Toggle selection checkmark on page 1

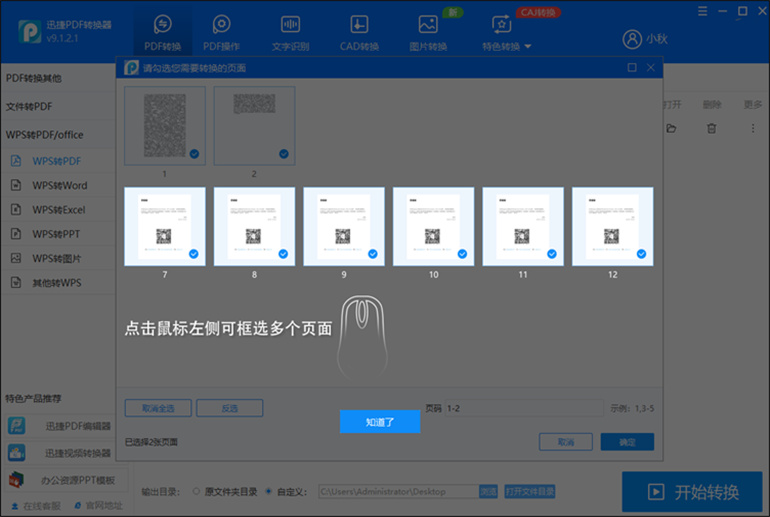point(194,154)
